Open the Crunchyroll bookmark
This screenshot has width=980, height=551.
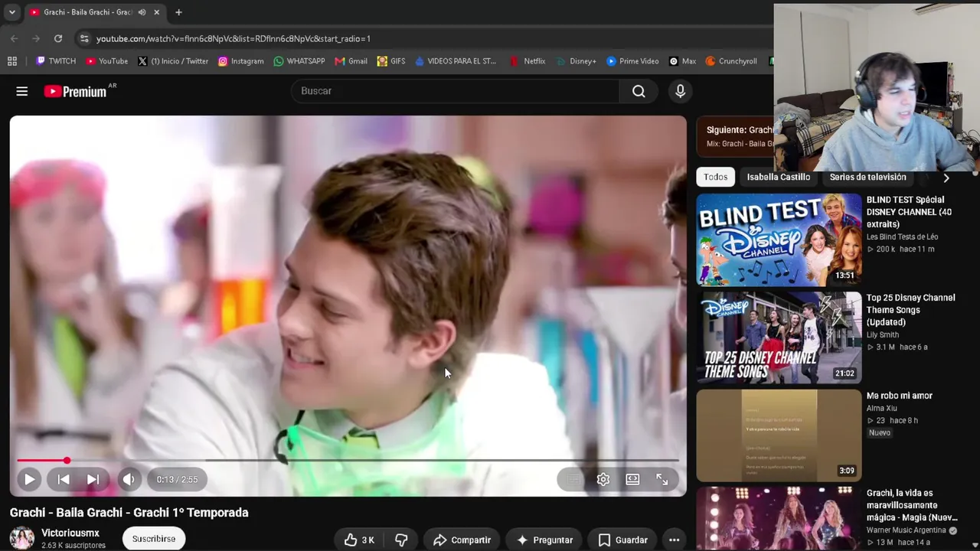tap(731, 61)
